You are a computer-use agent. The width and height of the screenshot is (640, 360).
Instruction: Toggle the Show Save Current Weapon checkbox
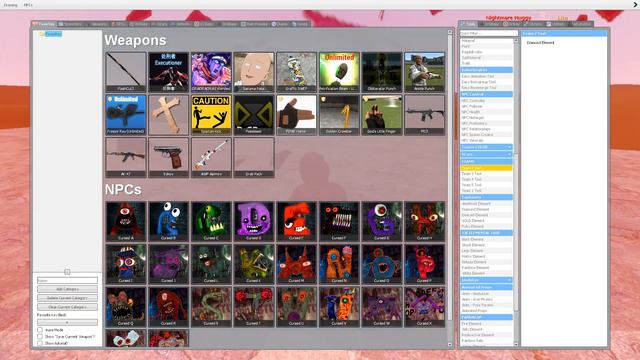[40, 337]
